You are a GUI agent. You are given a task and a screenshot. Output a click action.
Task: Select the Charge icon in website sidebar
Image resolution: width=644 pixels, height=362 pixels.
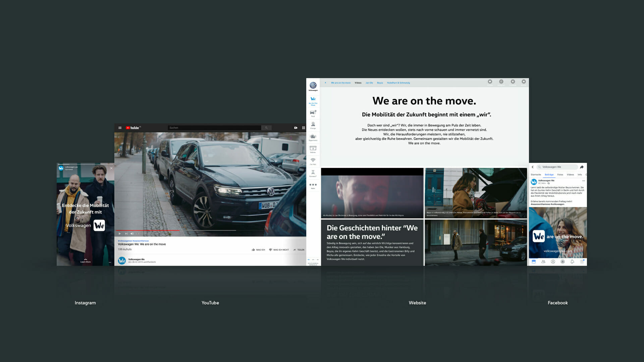[313, 125]
